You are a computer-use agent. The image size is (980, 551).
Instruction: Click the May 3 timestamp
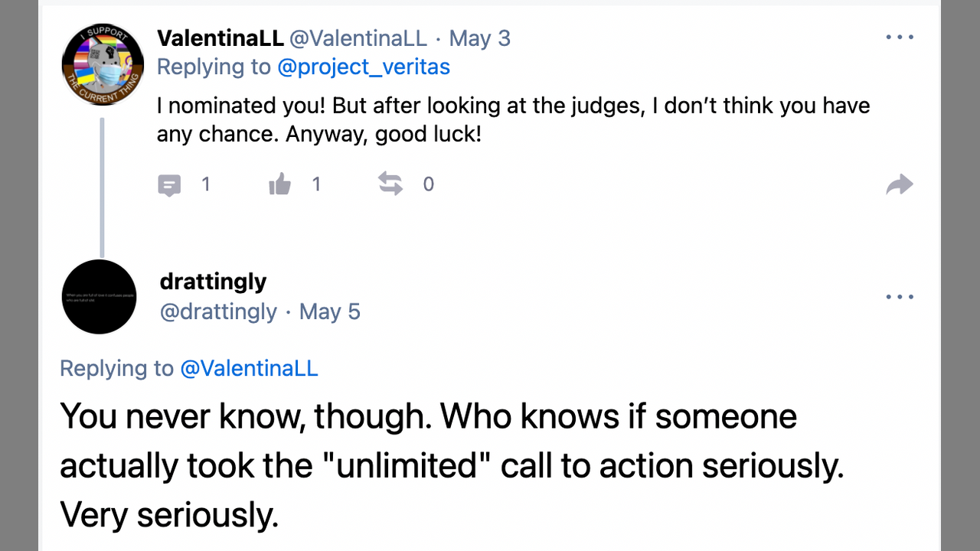click(x=479, y=38)
